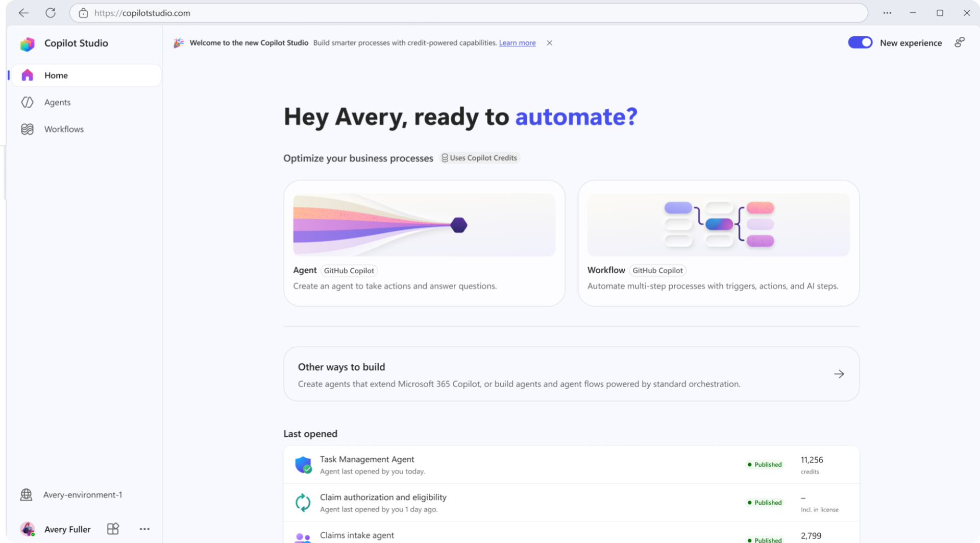The image size is (980, 543).
Task: Click the 2,799 credits value
Action: tap(811, 536)
